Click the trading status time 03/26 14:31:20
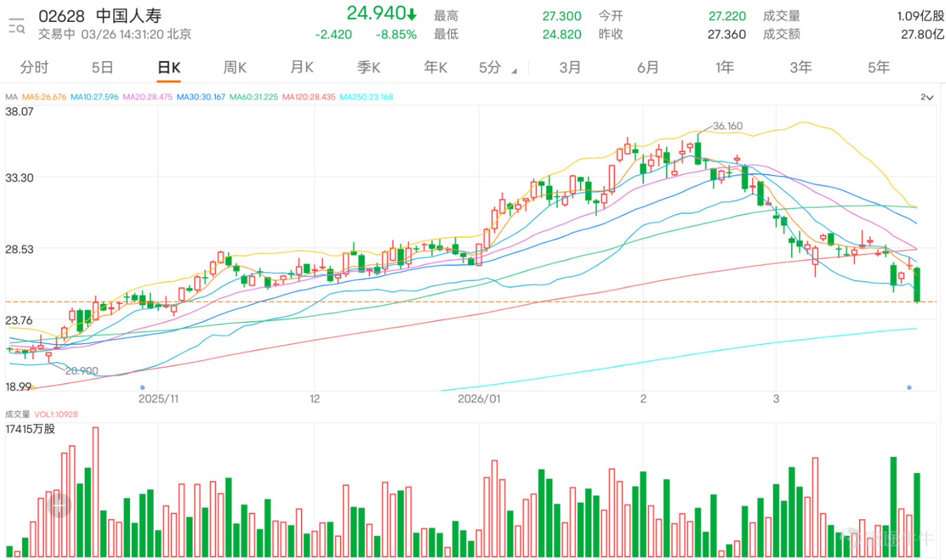 click(x=122, y=34)
